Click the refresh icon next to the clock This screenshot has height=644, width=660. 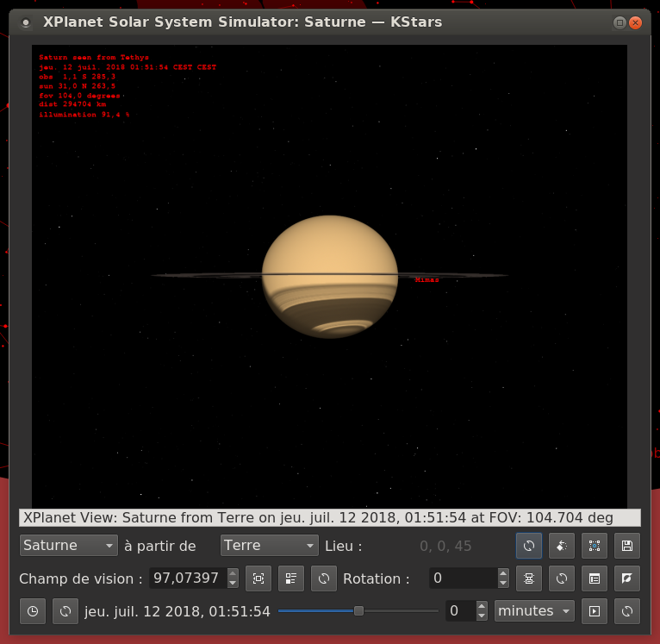tap(65, 611)
